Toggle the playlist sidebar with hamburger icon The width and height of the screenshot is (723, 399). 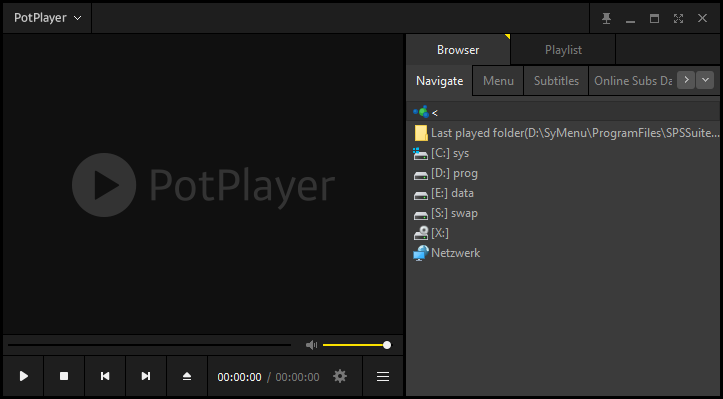click(x=383, y=376)
